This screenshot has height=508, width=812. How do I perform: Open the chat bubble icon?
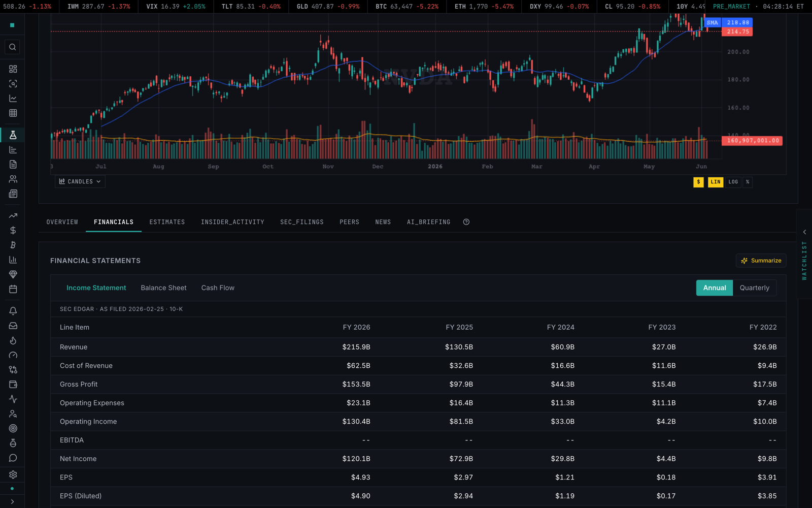click(x=13, y=458)
